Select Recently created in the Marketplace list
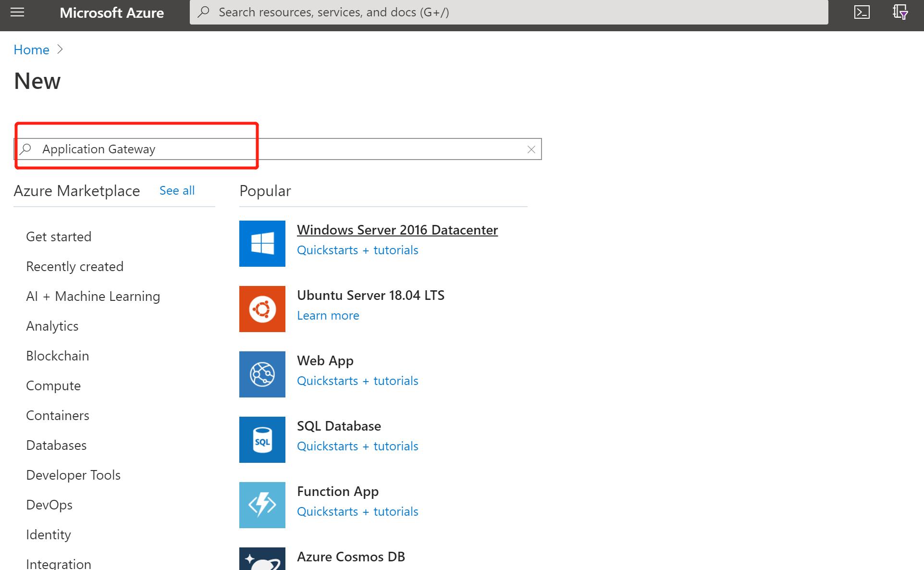The width and height of the screenshot is (924, 570). click(74, 266)
